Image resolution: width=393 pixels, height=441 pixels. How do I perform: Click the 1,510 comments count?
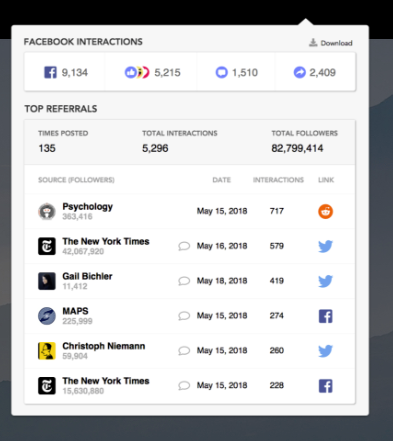click(x=245, y=72)
